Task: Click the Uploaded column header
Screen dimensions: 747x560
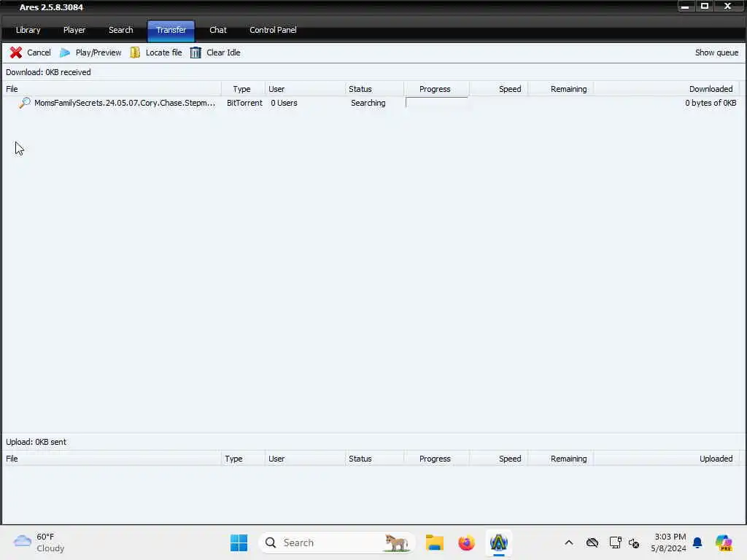Action: point(666,459)
